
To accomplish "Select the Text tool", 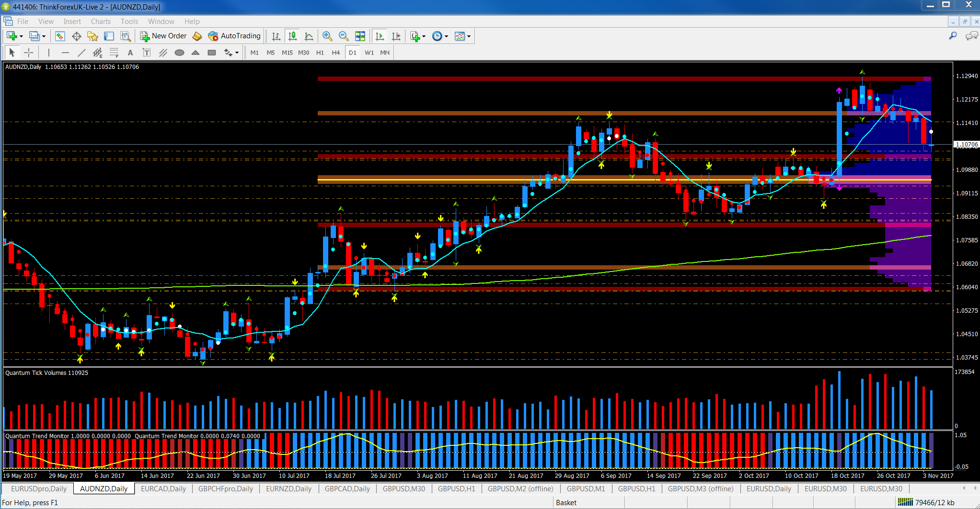I will pos(130,53).
